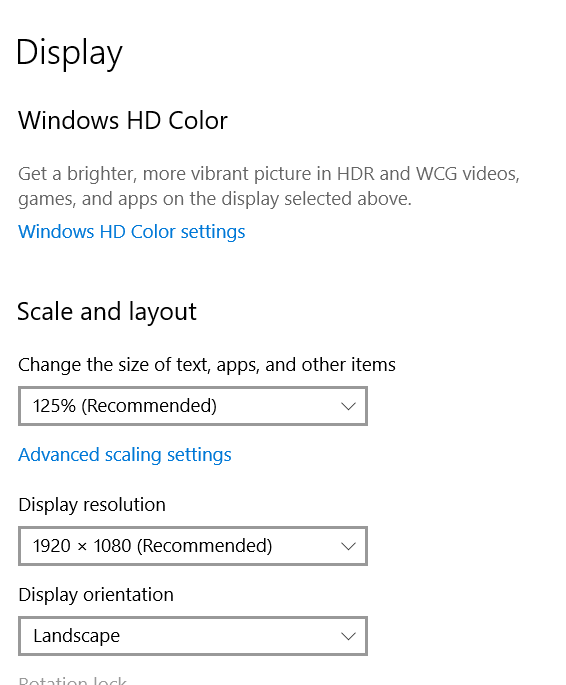This screenshot has width=566, height=685.
Task: Click the 'Change the size of text' label
Action: [x=207, y=365]
